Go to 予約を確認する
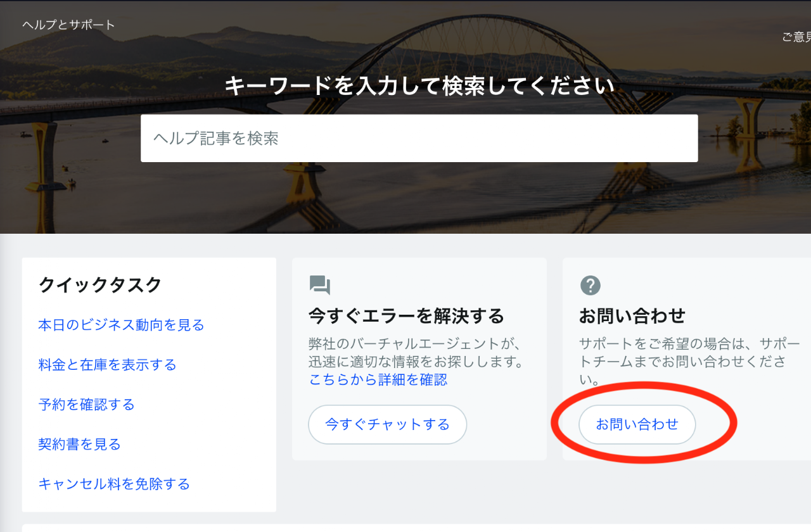The image size is (811, 532). click(x=86, y=405)
